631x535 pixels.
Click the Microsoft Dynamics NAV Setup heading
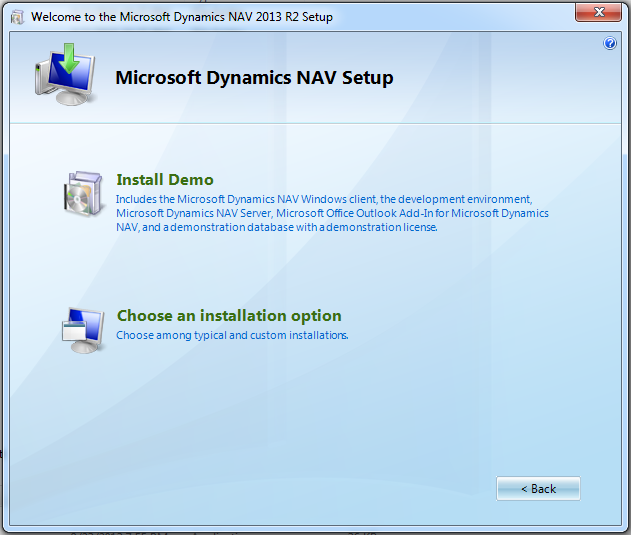coord(254,78)
